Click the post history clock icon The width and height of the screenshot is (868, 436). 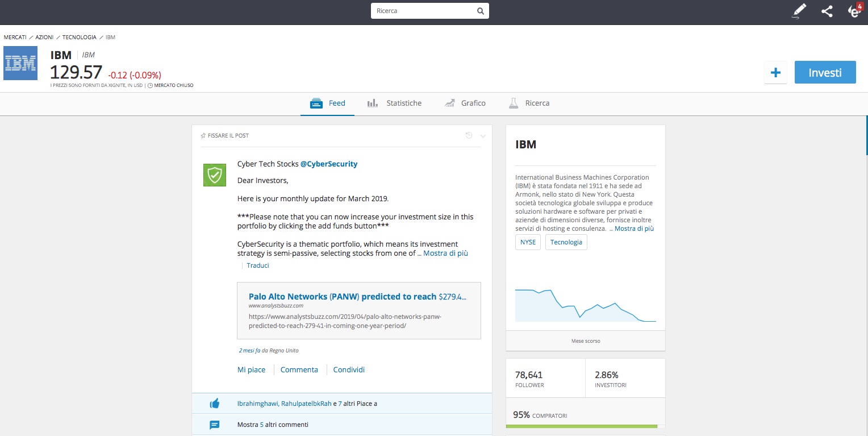click(469, 135)
